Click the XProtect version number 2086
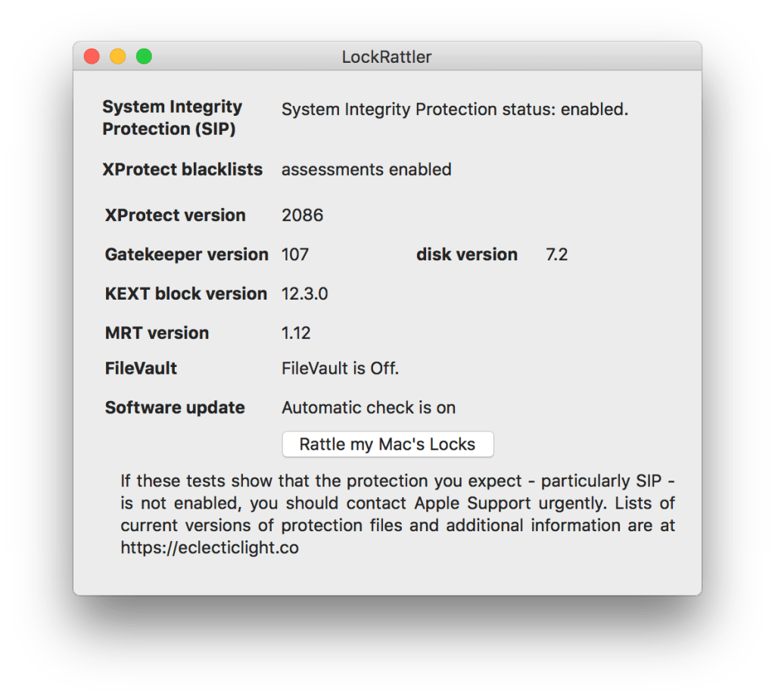The height and width of the screenshot is (700, 775). tap(302, 215)
